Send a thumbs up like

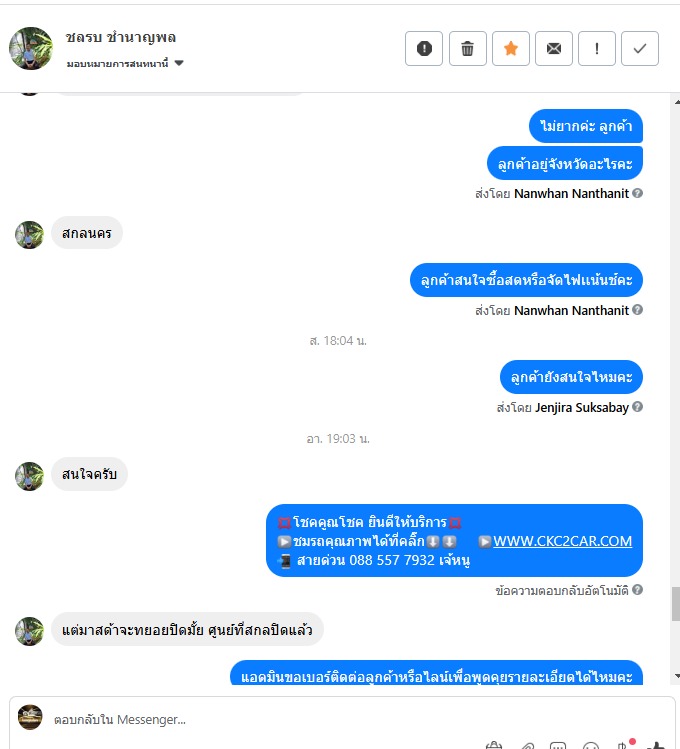[x=656, y=745]
